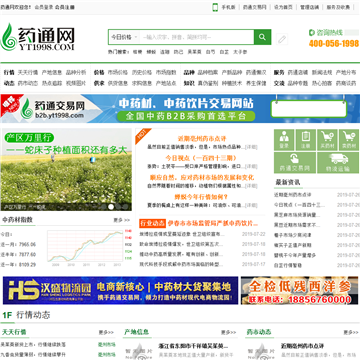Open headline 顺应自然,应对药材市场的发展和变化

(x=202, y=177)
